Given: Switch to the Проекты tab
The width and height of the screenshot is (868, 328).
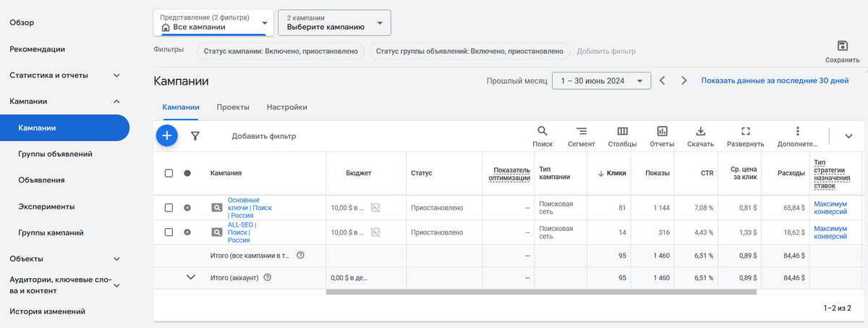Looking at the screenshot, I should [x=233, y=107].
